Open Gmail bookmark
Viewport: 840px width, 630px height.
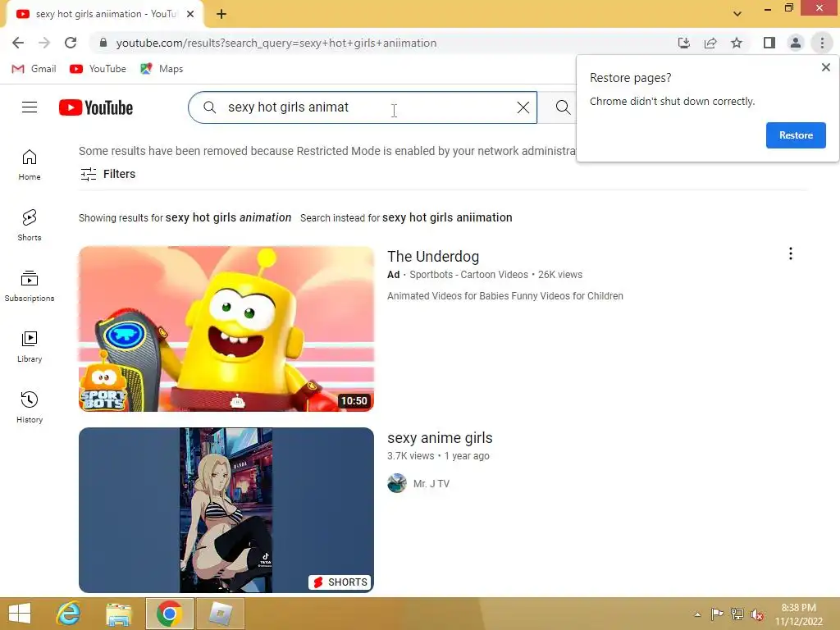pos(34,69)
